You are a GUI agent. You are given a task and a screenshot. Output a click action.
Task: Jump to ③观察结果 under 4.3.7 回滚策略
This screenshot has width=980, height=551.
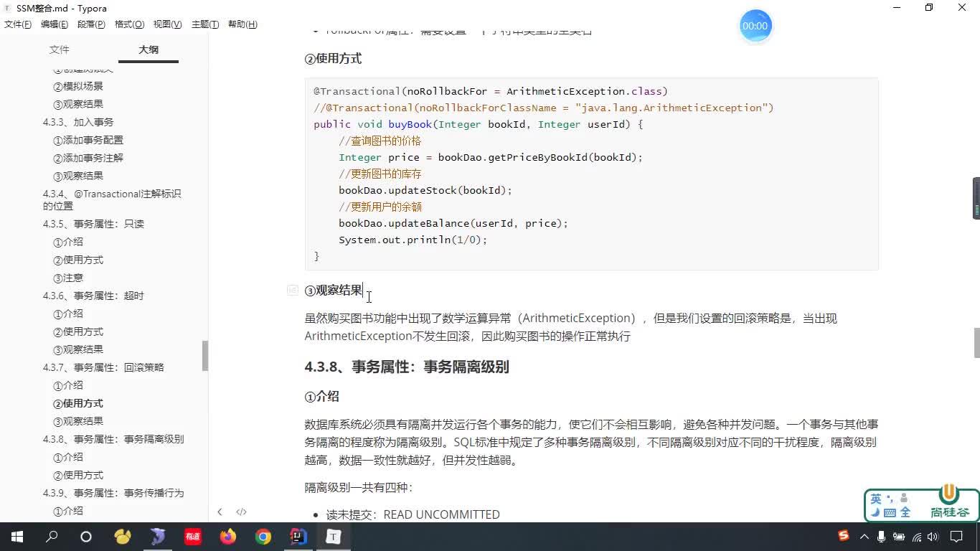(x=78, y=421)
